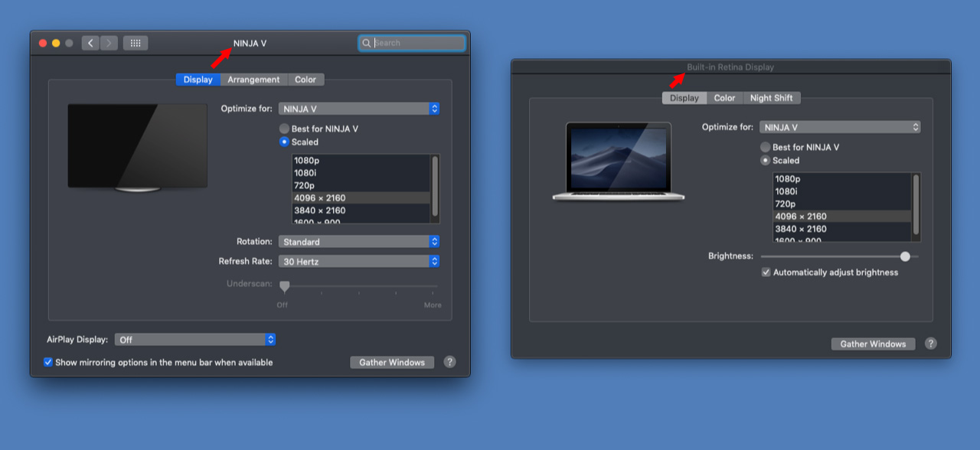The width and height of the screenshot is (980, 450).
Task: Click the Built-in Retina Display title bar
Action: click(x=730, y=67)
